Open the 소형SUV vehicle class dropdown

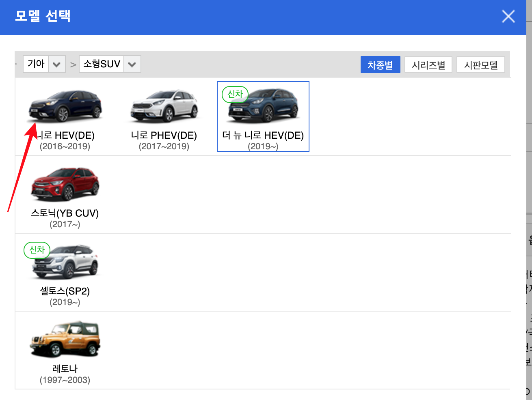point(110,64)
